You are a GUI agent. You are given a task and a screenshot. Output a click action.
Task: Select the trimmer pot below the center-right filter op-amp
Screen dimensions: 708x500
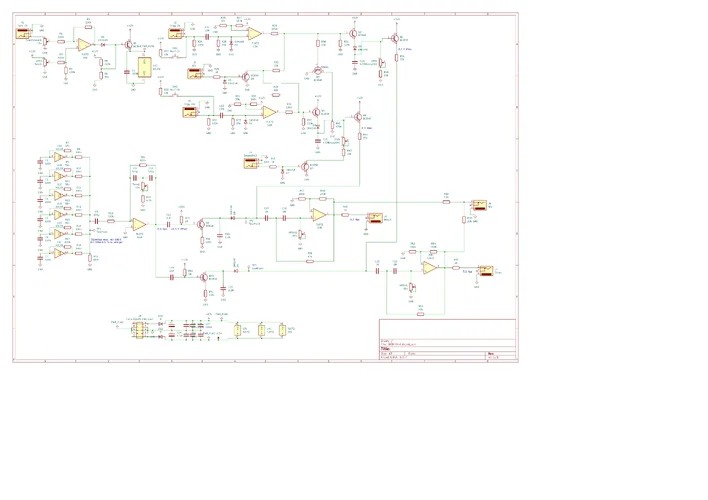[300, 235]
